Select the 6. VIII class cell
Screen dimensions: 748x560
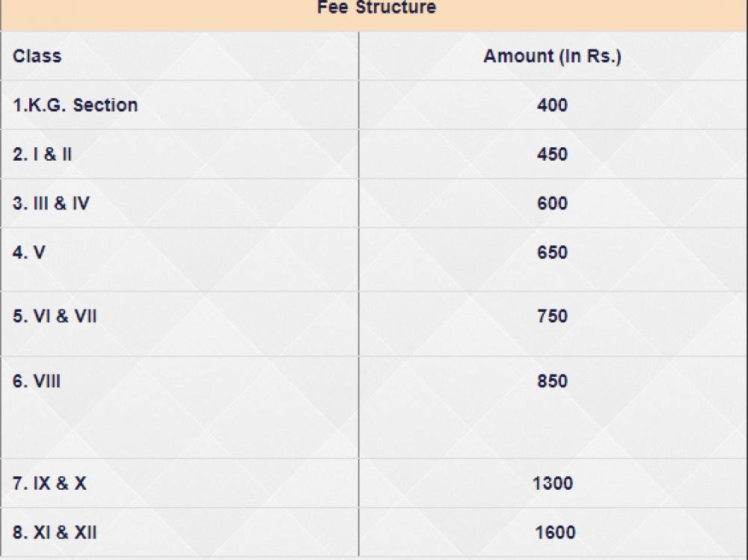(37, 381)
